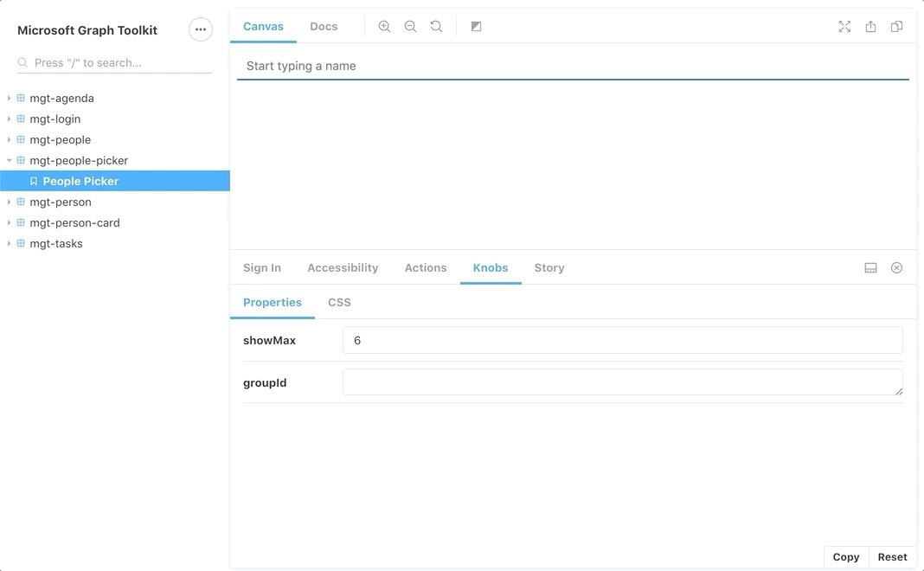
Task: Zoom in on the canvas
Action: coord(384,27)
